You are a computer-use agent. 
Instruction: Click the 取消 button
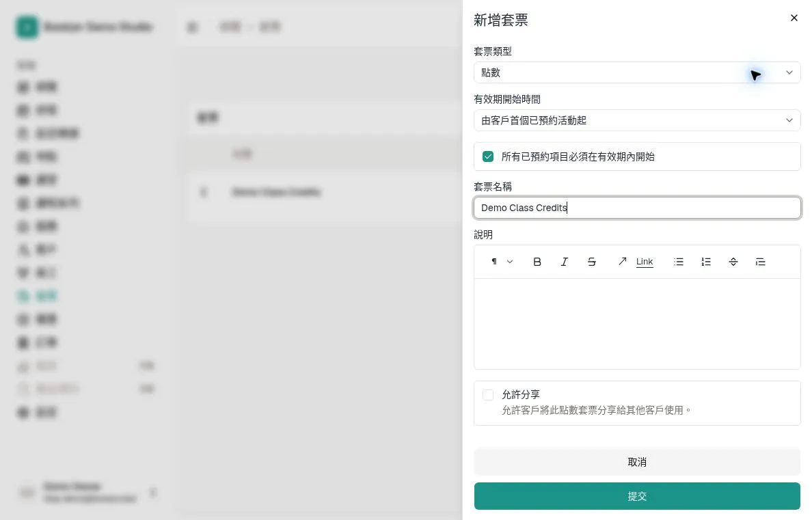pyautogui.click(x=637, y=462)
